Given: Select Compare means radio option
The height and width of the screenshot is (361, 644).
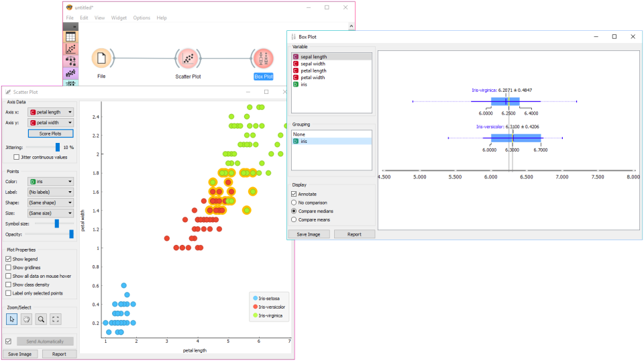Looking at the screenshot, I should (x=294, y=219).
